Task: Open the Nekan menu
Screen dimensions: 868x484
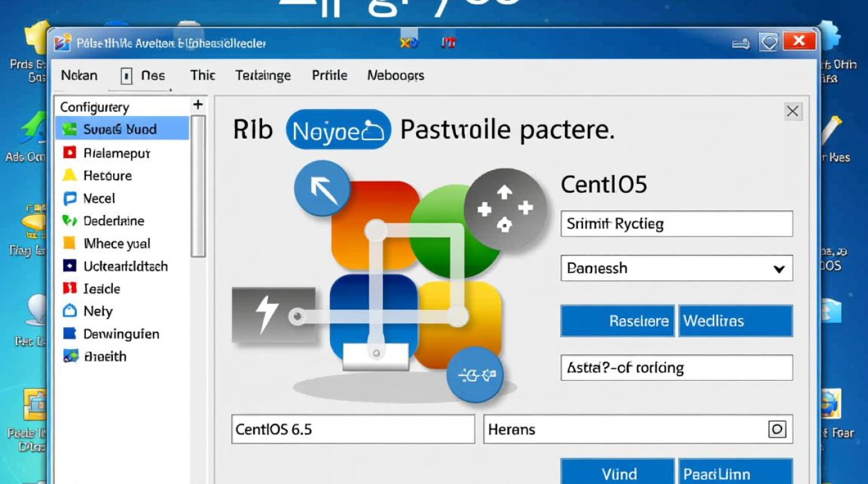Action: 79,76
